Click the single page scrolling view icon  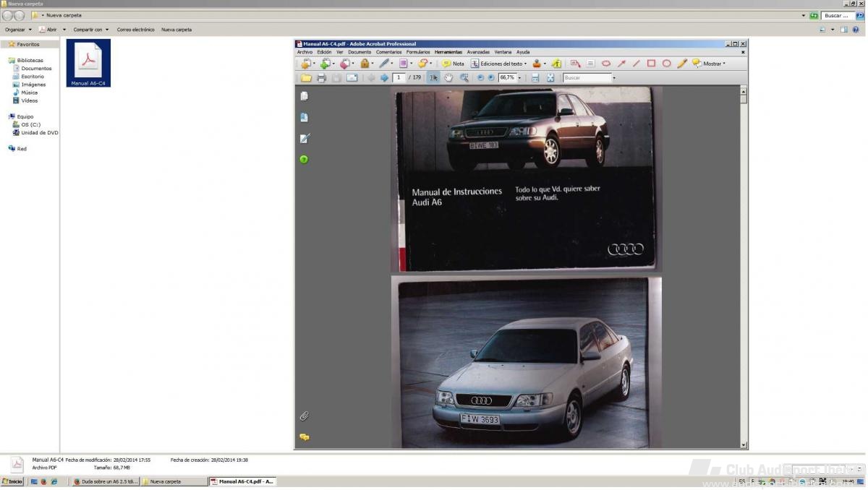pyautogui.click(x=535, y=77)
